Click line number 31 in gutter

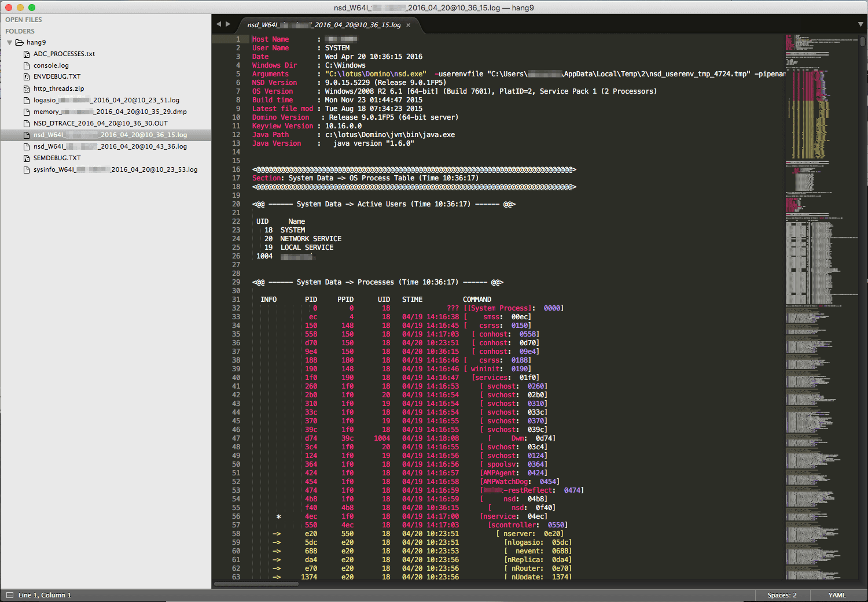pyautogui.click(x=236, y=300)
